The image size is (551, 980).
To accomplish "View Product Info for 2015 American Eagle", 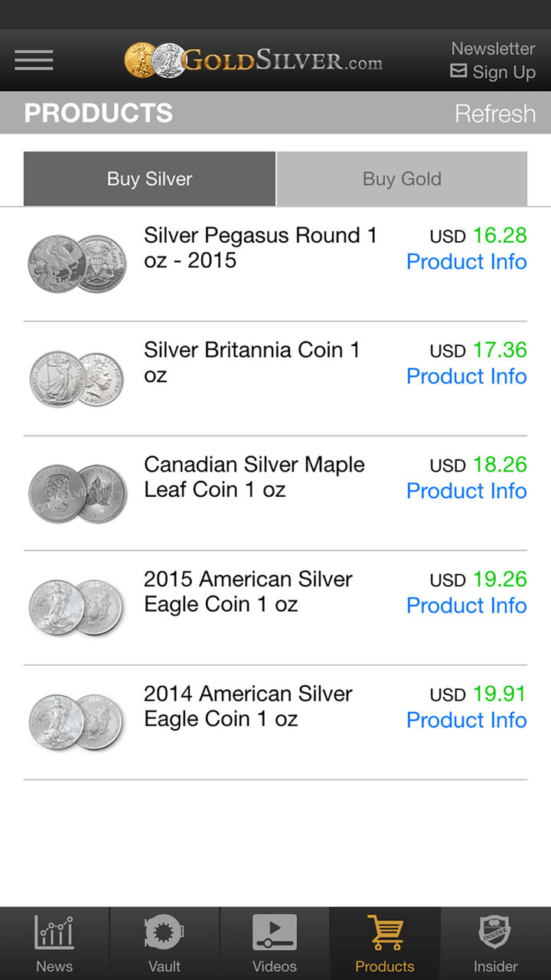I will pos(466,606).
